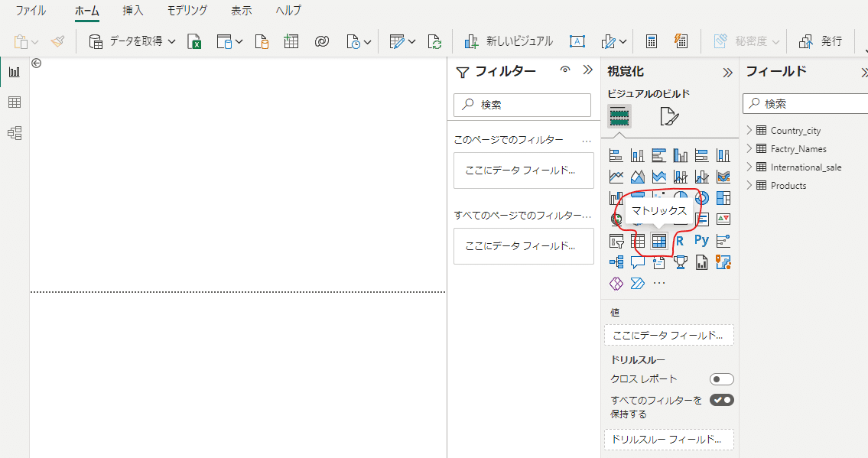The width and height of the screenshot is (868, 458).
Task: Open the ヘルプ ribbon tab
Action: [x=288, y=11]
